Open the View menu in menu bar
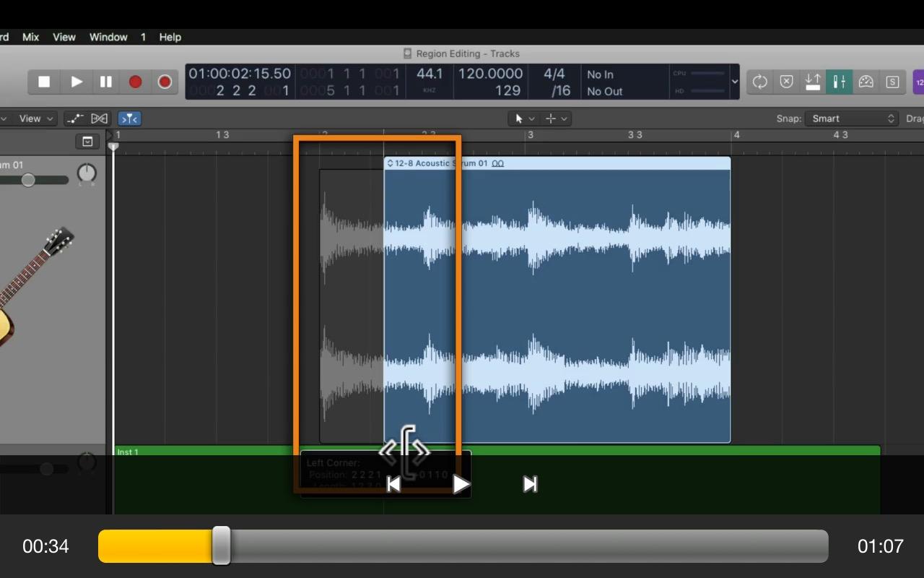Image resolution: width=924 pixels, height=578 pixels. coord(64,37)
